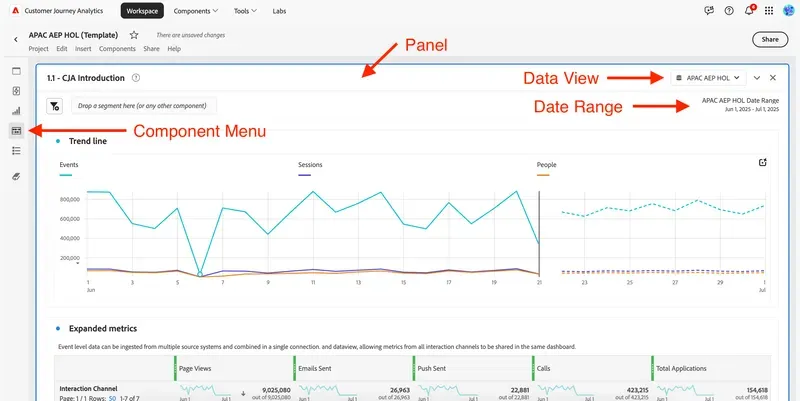Click the Jun 1, 2025 - Jul 1, 2025 dates

[x=752, y=109]
